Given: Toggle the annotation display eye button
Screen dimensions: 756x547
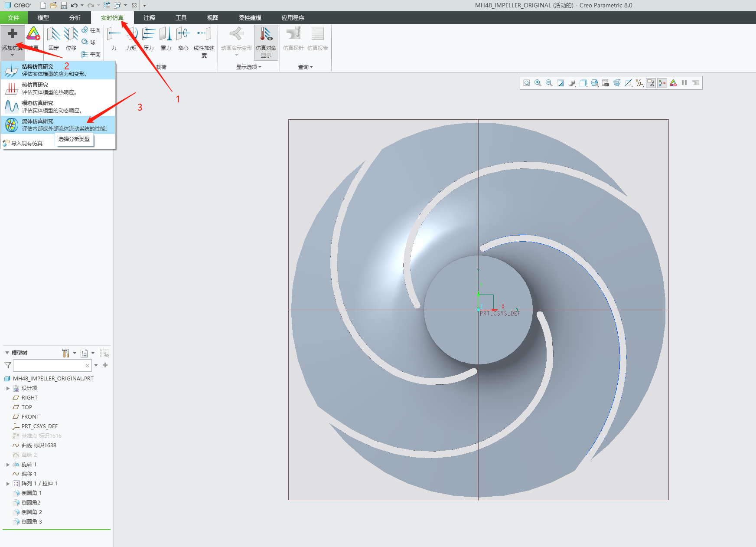Looking at the screenshot, I should tap(651, 83).
